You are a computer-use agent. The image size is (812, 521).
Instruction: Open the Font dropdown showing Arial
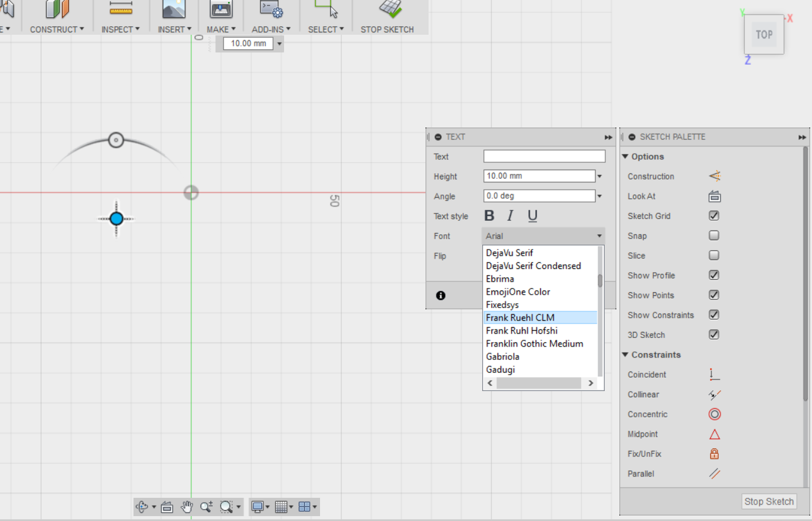pyautogui.click(x=543, y=236)
